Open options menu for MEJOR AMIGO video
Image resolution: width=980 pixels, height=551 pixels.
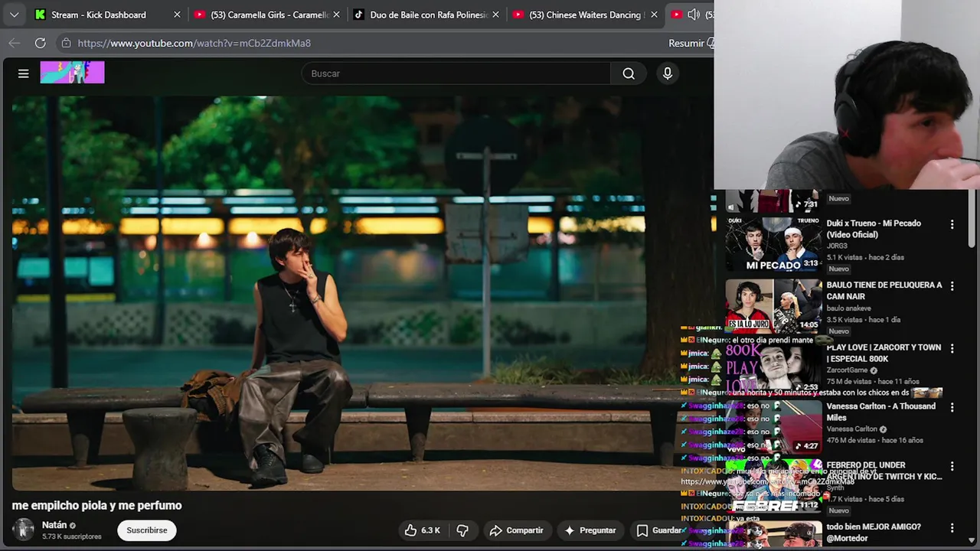pyautogui.click(x=952, y=528)
